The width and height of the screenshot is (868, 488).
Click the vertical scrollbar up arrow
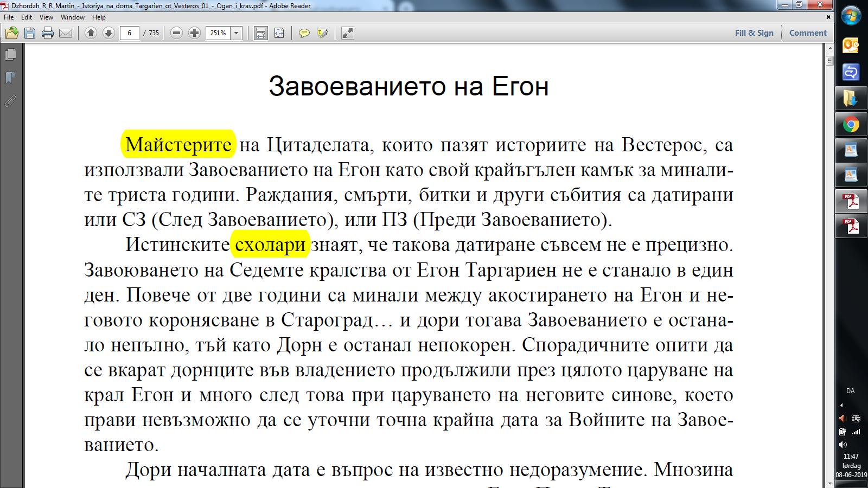coord(829,48)
